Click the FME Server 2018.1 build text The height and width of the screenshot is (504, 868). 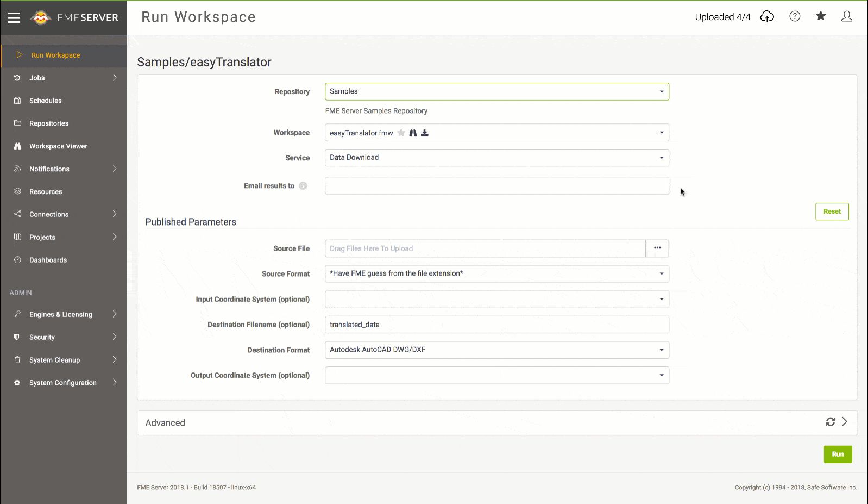(196, 487)
